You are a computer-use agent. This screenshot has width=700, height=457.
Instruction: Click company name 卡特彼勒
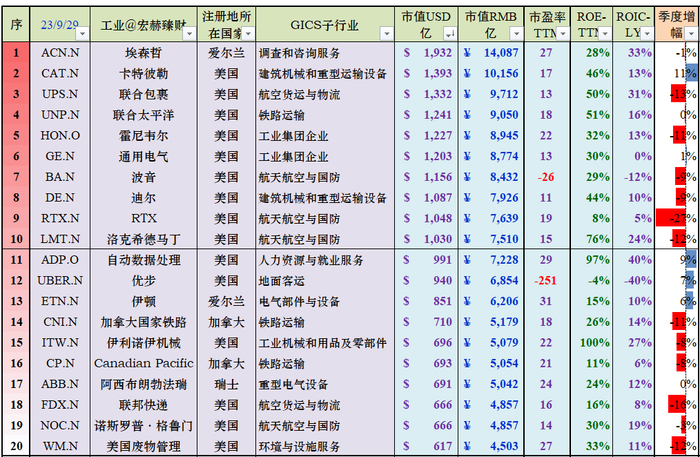click(x=143, y=73)
